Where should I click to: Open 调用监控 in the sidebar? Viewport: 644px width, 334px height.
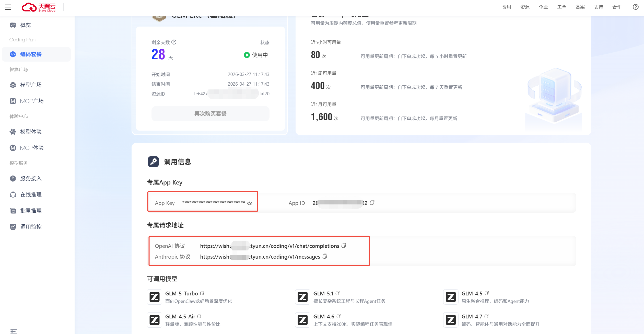pos(31,227)
